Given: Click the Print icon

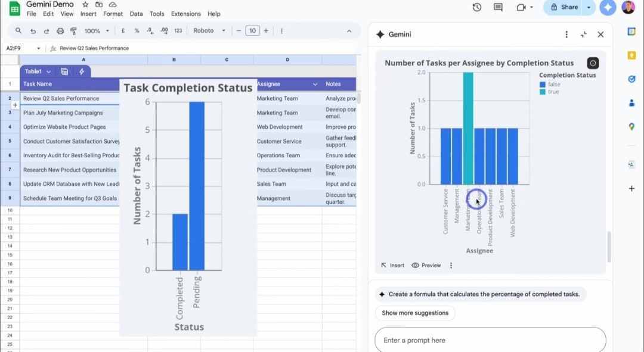Looking at the screenshot, I should (60, 31).
